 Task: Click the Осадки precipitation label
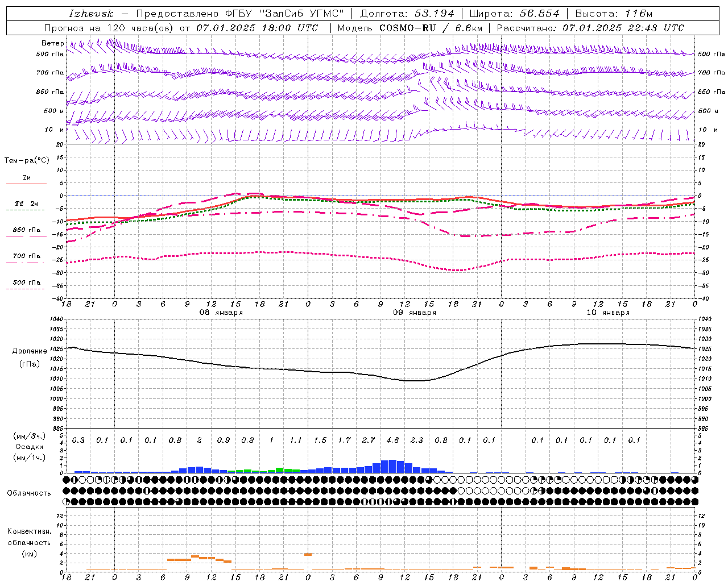[30, 447]
